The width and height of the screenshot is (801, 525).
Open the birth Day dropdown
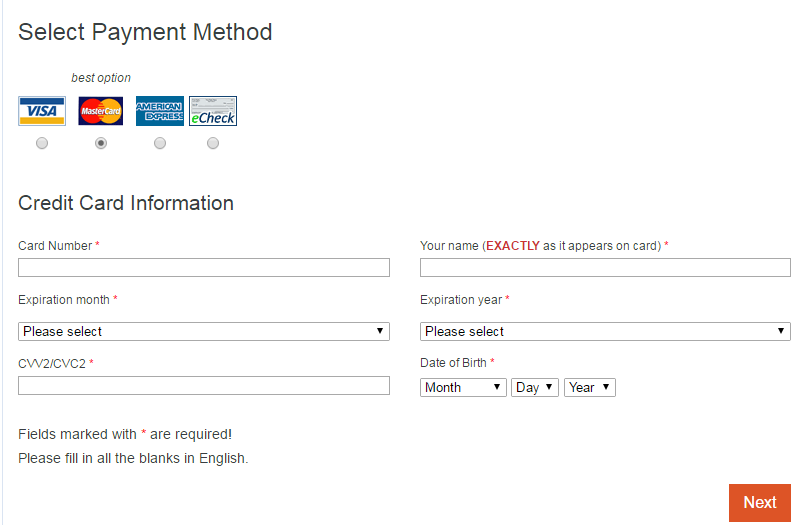coord(535,388)
